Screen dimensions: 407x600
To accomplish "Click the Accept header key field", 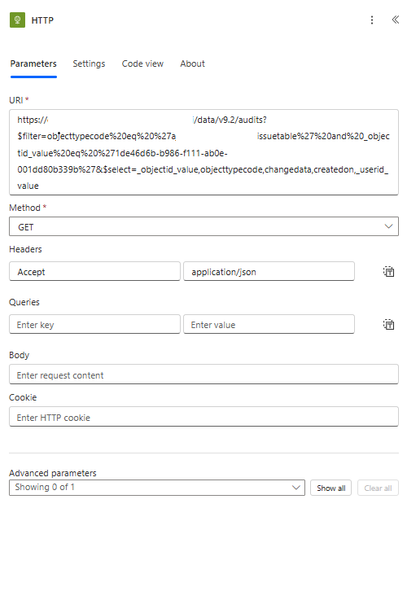I will click(94, 271).
